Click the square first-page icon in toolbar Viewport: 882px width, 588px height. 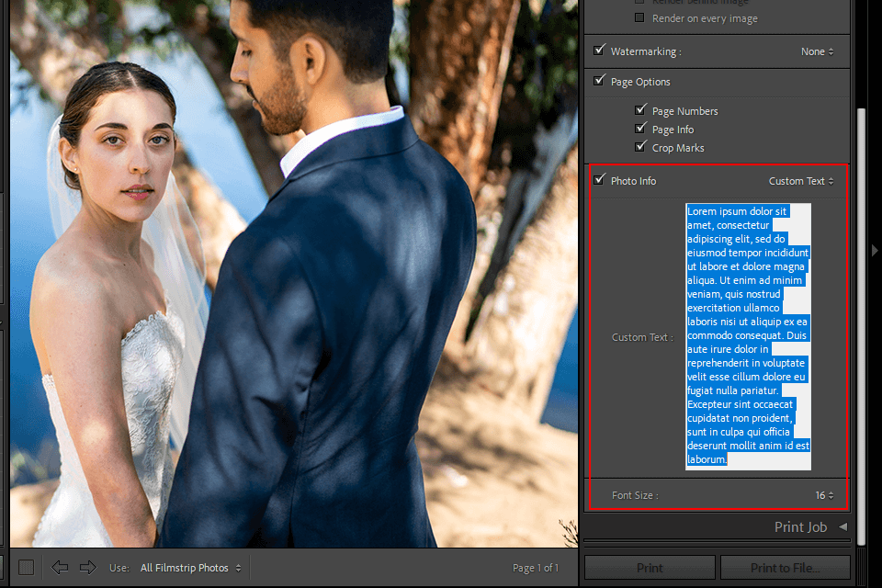26,568
